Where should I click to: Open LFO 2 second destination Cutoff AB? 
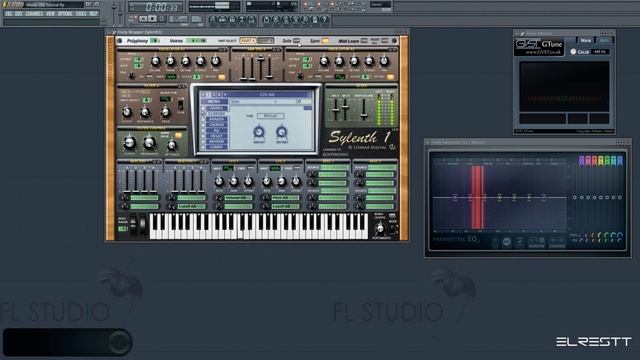(285, 207)
